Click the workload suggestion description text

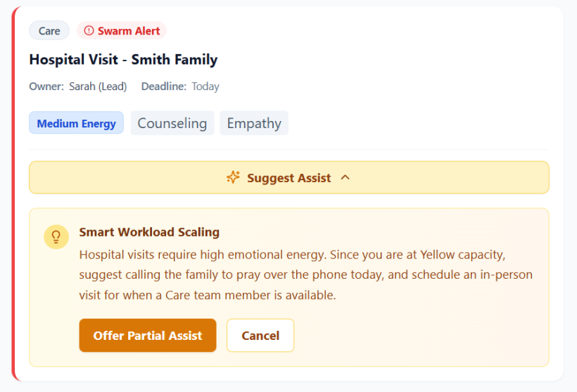(x=305, y=274)
